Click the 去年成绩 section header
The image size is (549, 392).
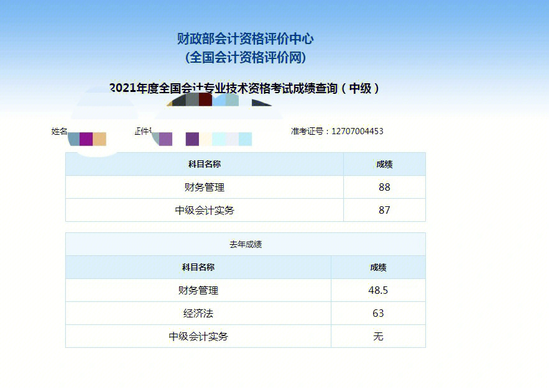tap(246, 244)
